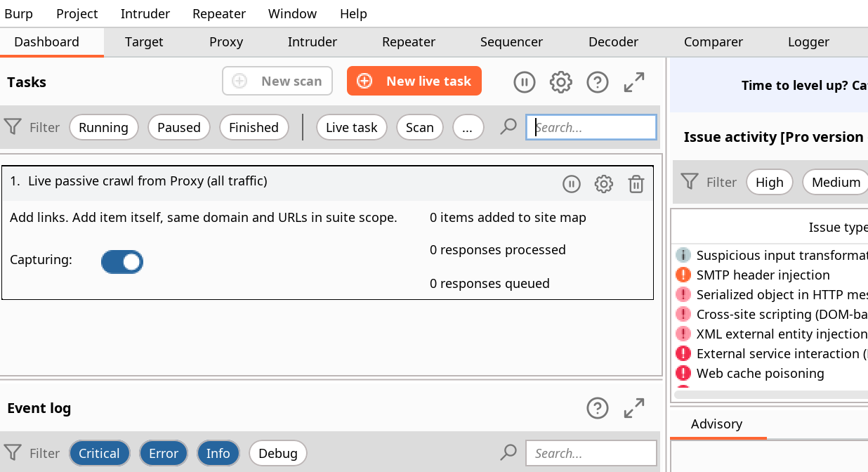
Task: Open the Repeater menu in the menu bar
Action: click(219, 13)
